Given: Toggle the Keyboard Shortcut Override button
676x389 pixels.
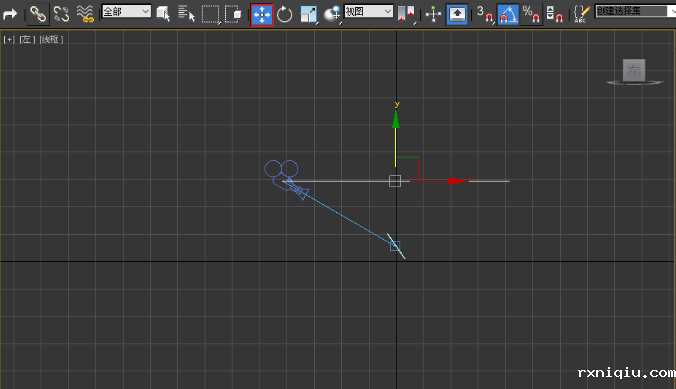Looking at the screenshot, I should tap(457, 15).
